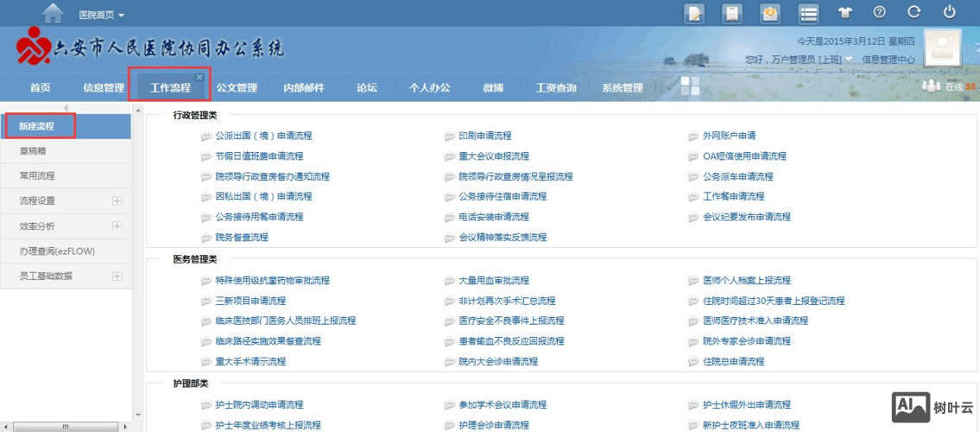Open the 个人办公 tab
The image size is (980, 432).
429,88
